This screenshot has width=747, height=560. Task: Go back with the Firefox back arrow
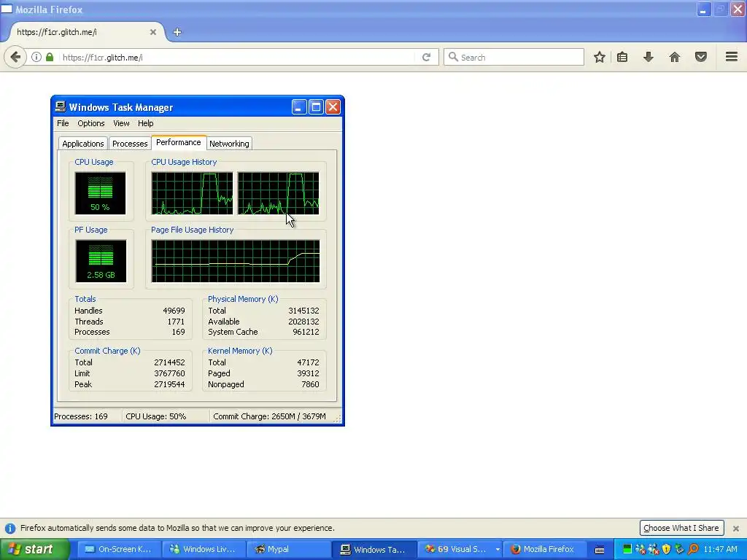tap(15, 57)
